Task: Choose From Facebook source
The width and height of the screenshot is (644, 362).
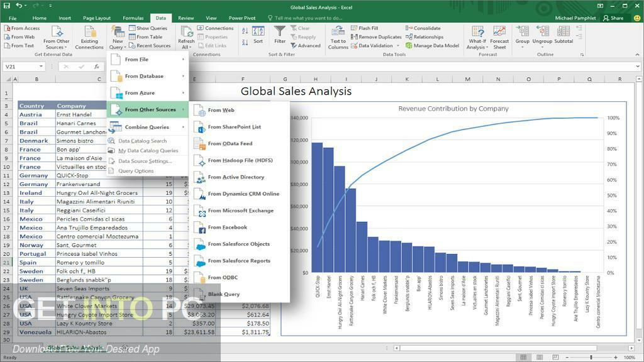Action: pos(240,228)
